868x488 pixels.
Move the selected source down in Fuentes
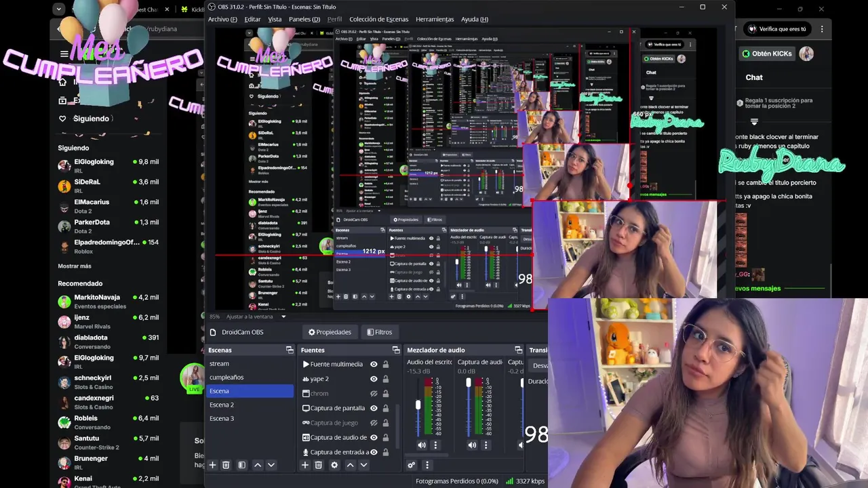point(363,465)
